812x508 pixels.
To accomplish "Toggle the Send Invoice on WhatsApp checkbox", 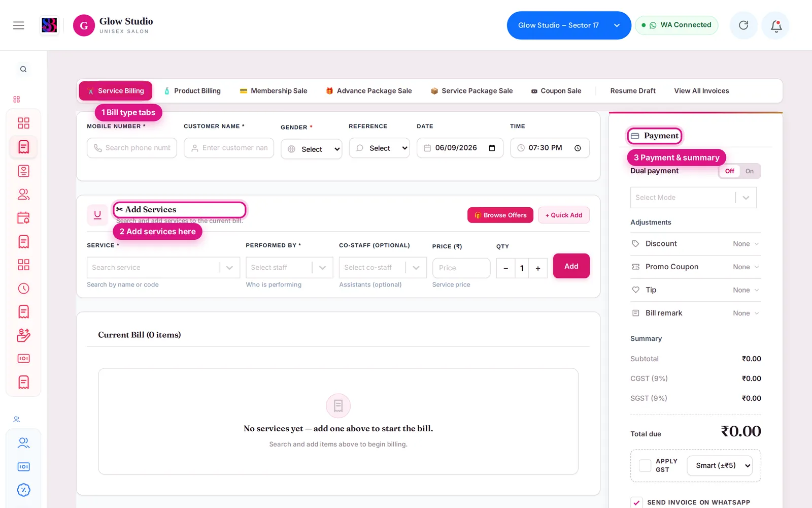I will pos(636,502).
